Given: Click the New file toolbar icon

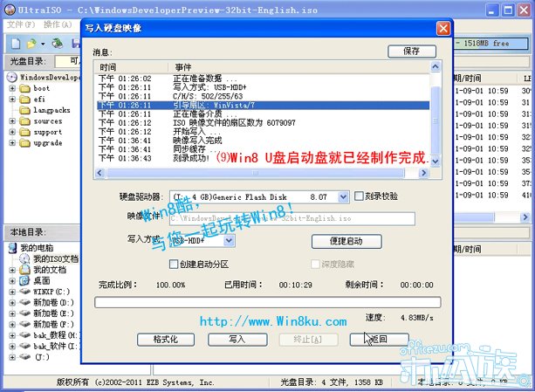Looking at the screenshot, I should 16,44.
